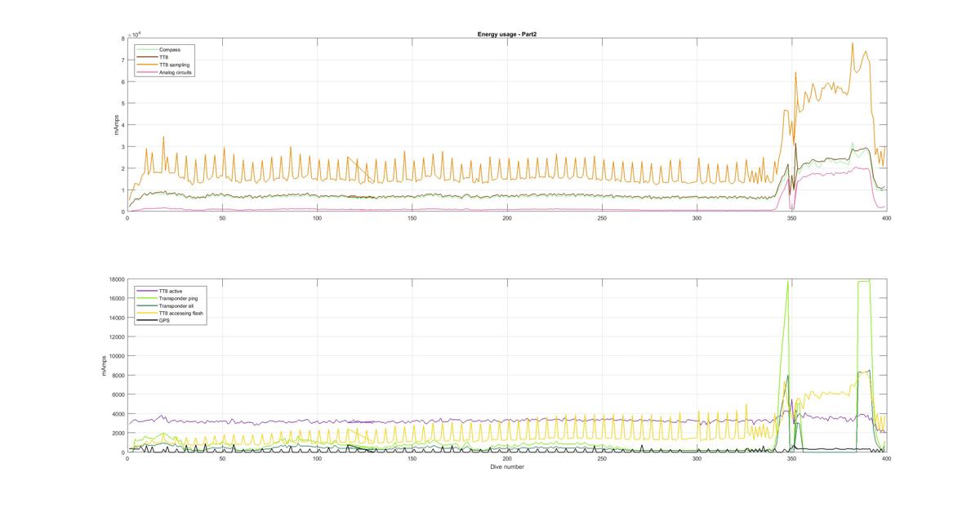Click the black GPS legend line sample

tap(145, 321)
